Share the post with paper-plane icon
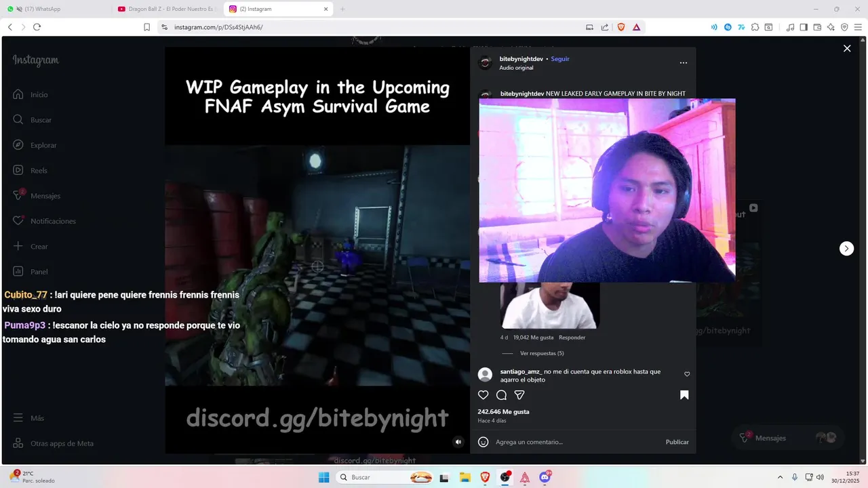868x488 pixels. [519, 395]
